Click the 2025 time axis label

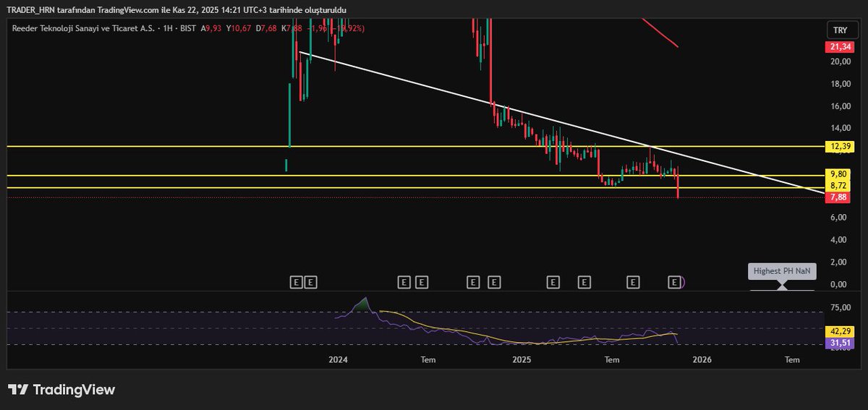[522, 359]
